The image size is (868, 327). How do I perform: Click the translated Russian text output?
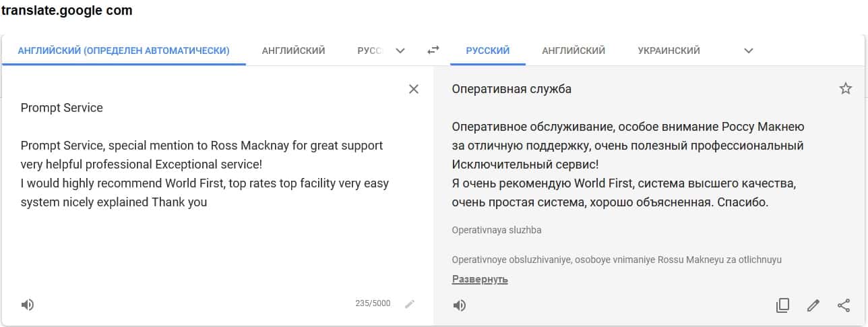coord(627,164)
